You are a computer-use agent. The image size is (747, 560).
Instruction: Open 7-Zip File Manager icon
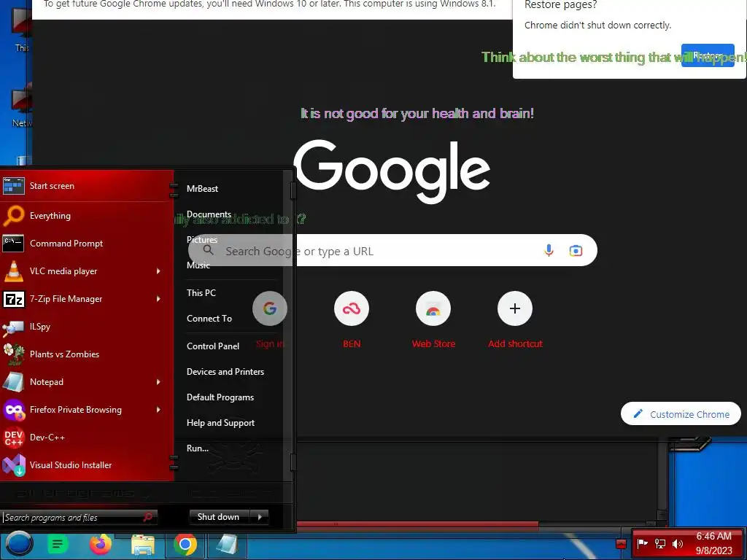tap(13, 299)
